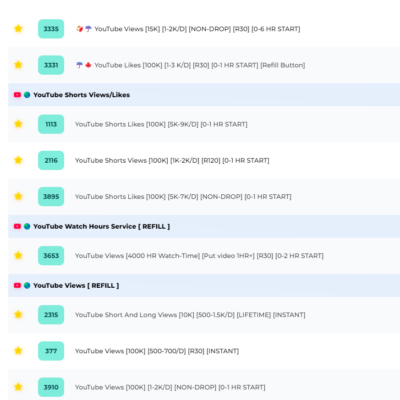Star the service with ID 3895
The width and height of the screenshot is (400, 400).
(18, 196)
